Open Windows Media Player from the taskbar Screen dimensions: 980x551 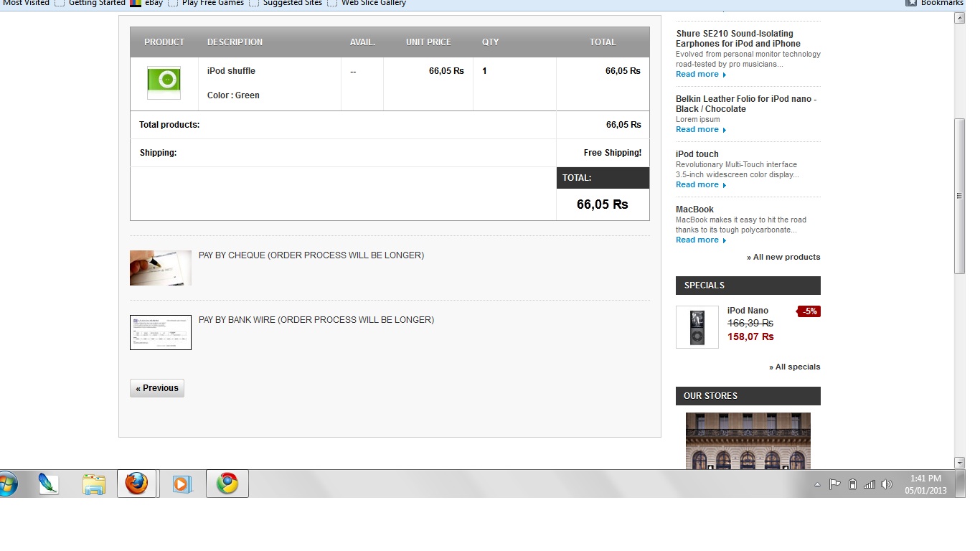coord(182,484)
